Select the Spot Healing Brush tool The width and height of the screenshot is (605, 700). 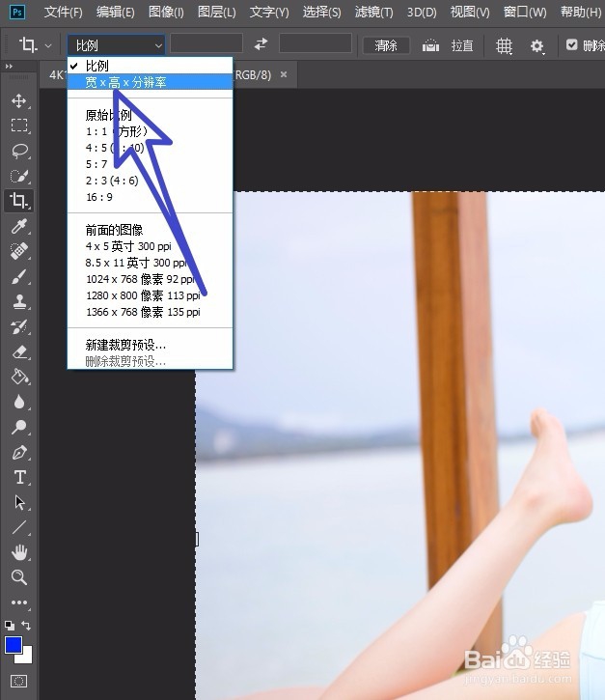[19, 251]
